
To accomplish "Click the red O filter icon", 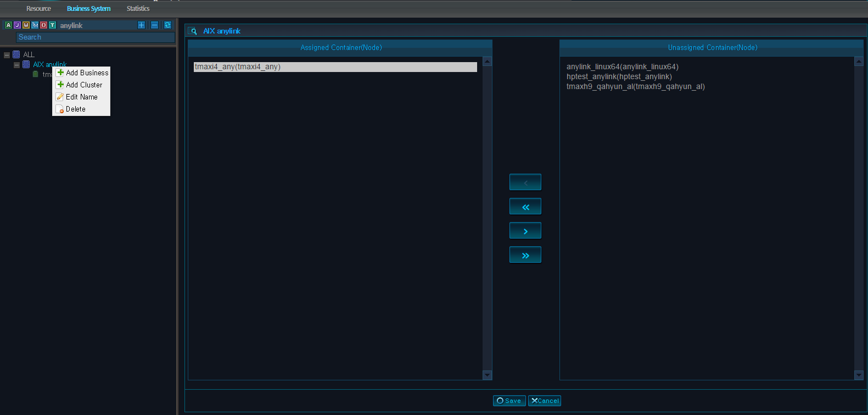I will (x=43, y=25).
